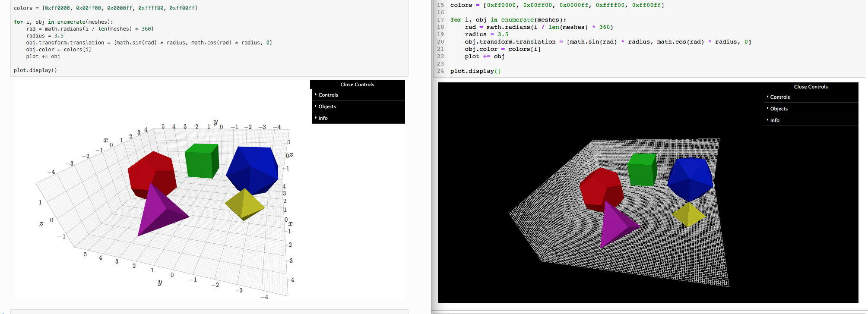Image resolution: width=868 pixels, height=314 pixels.
Task: Click the green cube in the black plot
Action: click(642, 169)
